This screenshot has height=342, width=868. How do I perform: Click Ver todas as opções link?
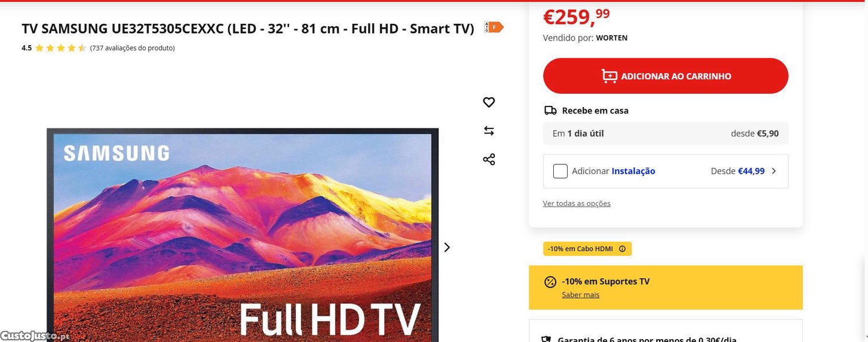pos(576,203)
